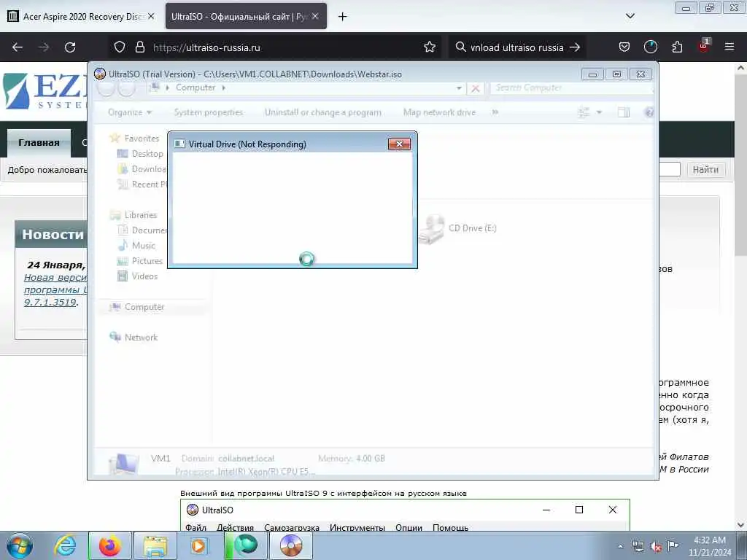Image resolution: width=747 pixels, height=560 pixels.
Task: Toggle the preview pane icon
Action: 624,112
